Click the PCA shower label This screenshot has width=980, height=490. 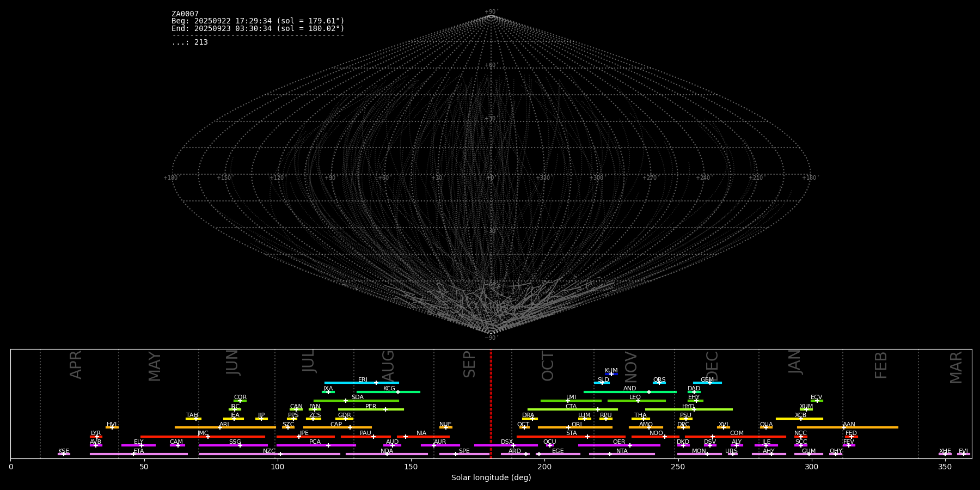click(x=315, y=442)
